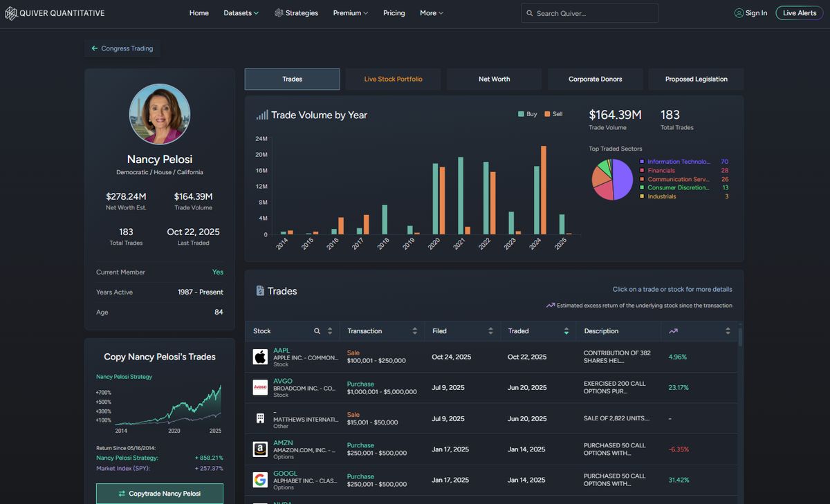Toggle Information Technology sector legend entry
Viewport: 830px width, 504px height.
[x=678, y=162]
